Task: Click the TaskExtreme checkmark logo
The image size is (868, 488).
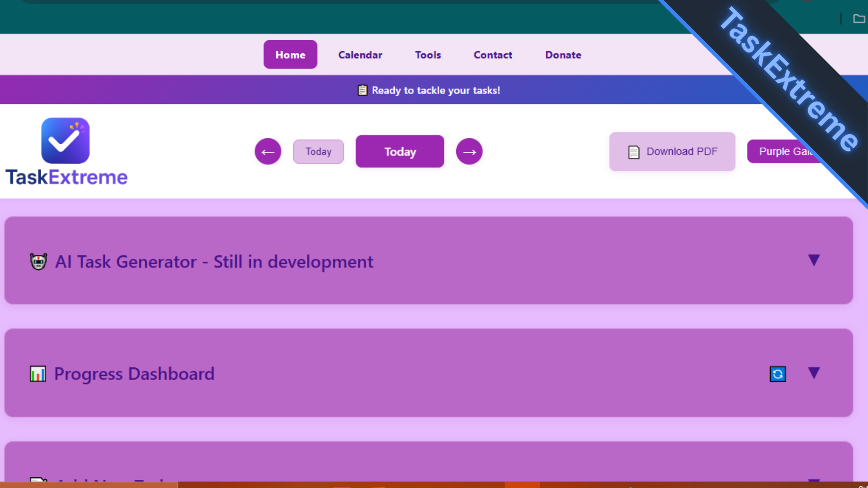Action: coord(66,141)
